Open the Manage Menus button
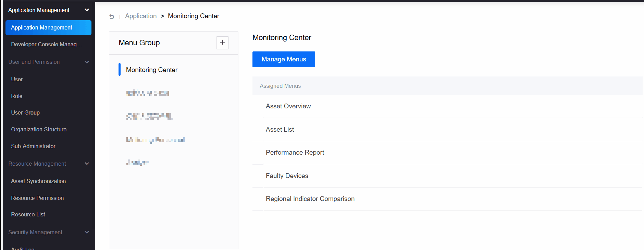This screenshot has height=250, width=644. (283, 59)
